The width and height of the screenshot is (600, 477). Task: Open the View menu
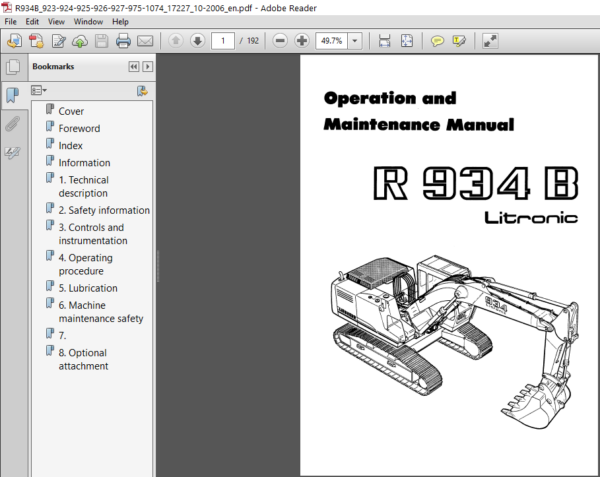pyautogui.click(x=56, y=22)
